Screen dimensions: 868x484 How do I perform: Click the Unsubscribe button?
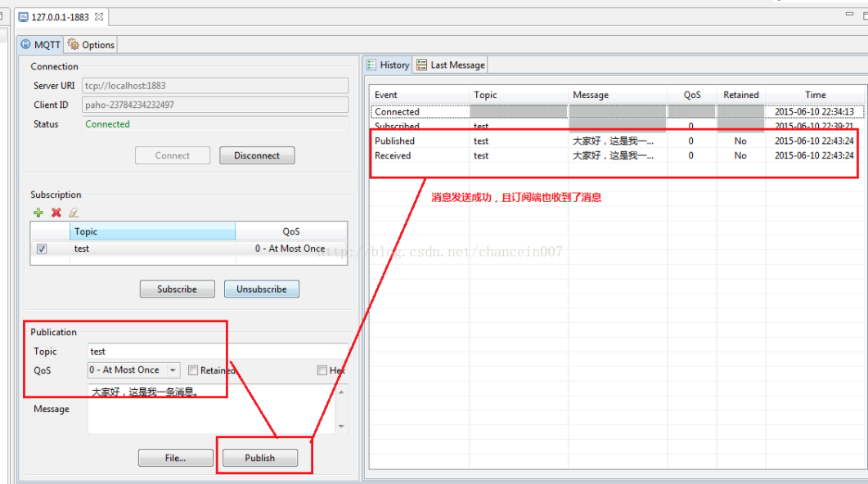[x=262, y=289]
